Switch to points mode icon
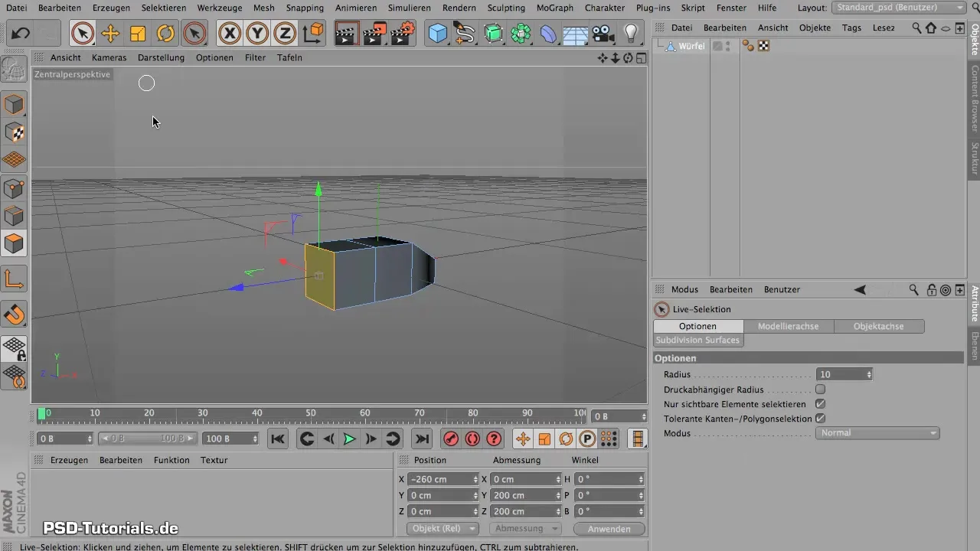 [15, 187]
